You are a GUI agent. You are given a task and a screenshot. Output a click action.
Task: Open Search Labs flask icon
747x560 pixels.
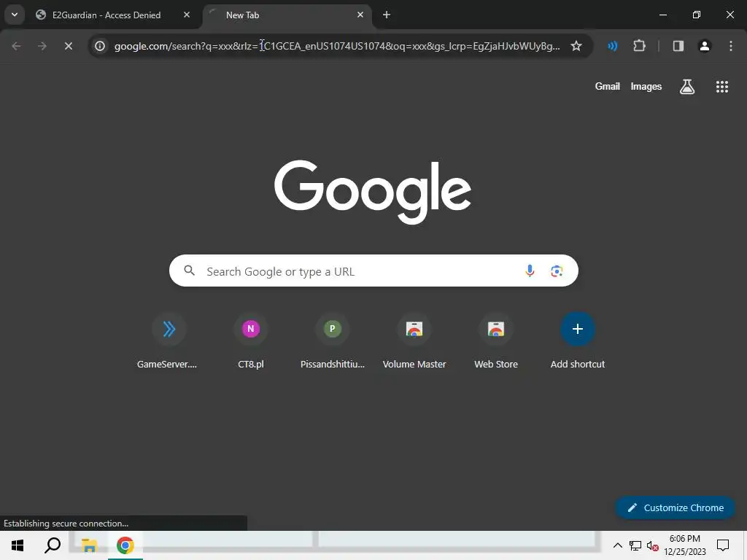click(687, 87)
